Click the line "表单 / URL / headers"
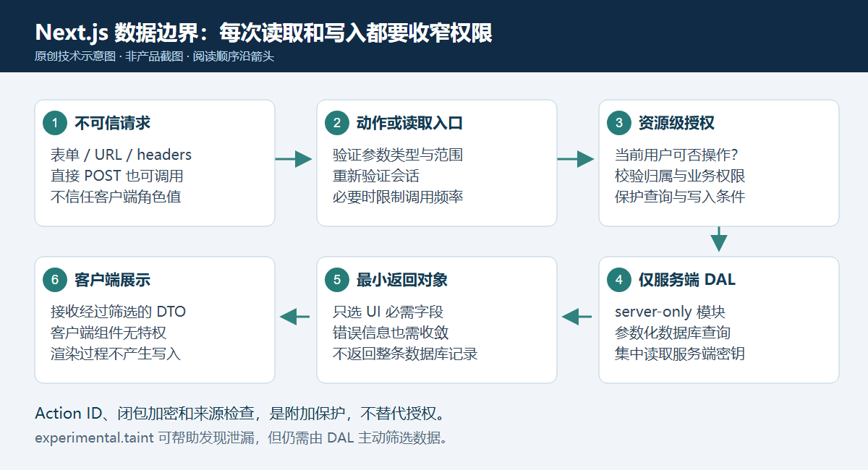 [121, 154]
